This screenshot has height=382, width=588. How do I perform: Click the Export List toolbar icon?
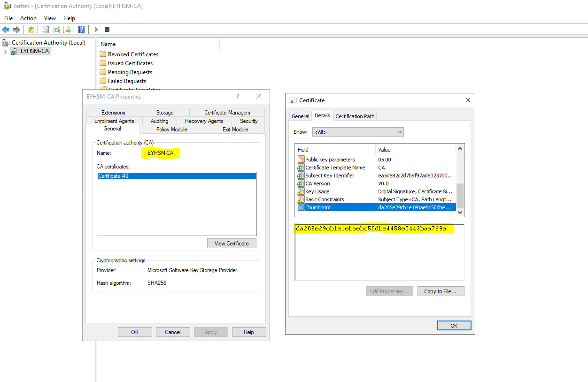click(67, 30)
